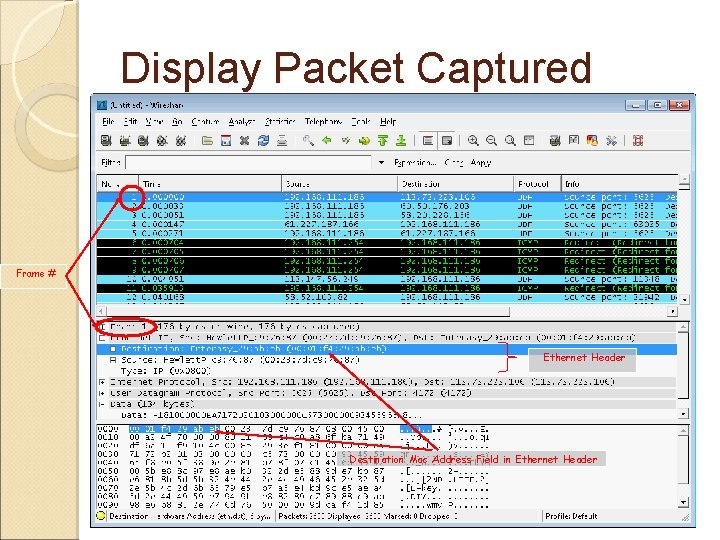Open the View menu
The height and width of the screenshot is (540, 720).
154,122
